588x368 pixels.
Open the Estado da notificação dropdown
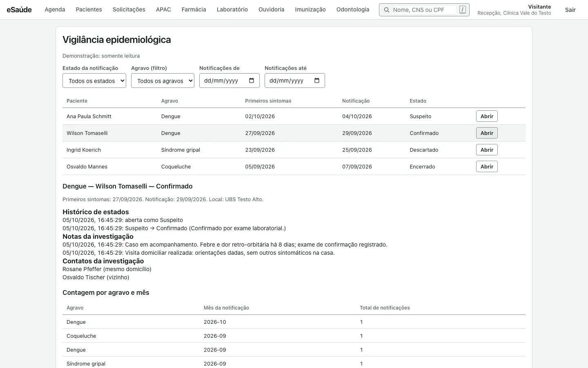coord(94,81)
